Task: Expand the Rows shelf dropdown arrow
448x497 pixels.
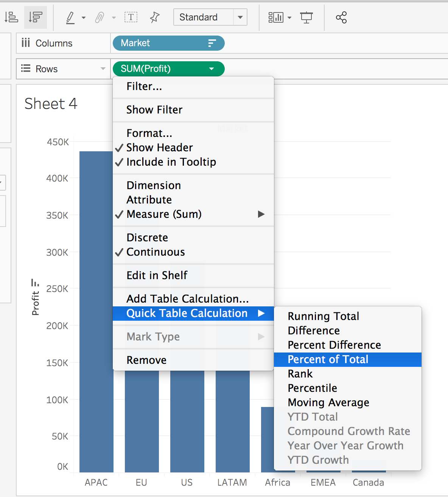Action: (103, 69)
